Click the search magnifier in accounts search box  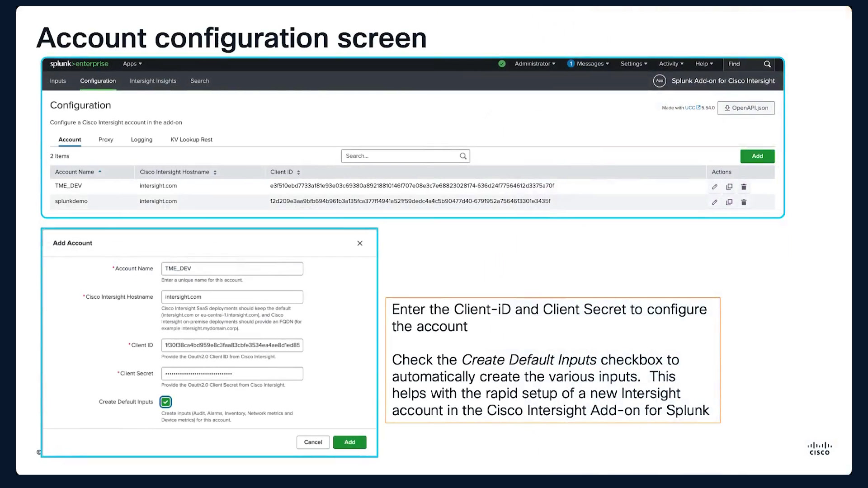coord(463,156)
